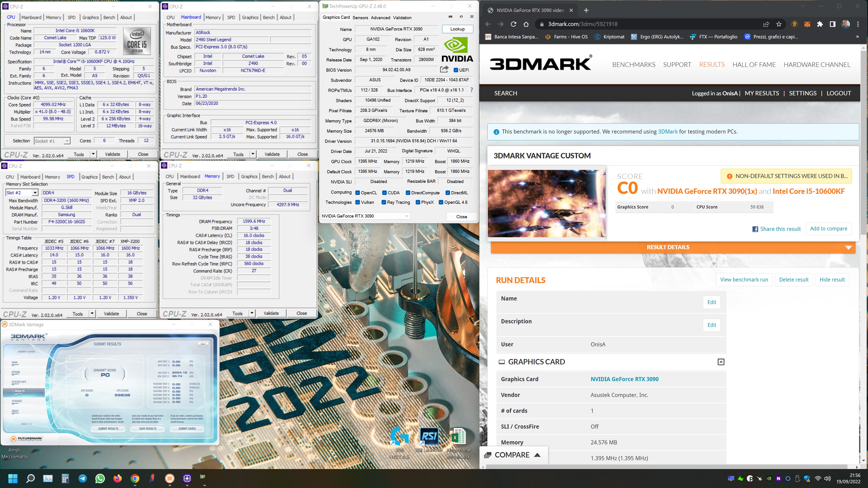The width and height of the screenshot is (868, 488).
Task: Open WhatsApp from the taskbar
Action: coord(100,478)
